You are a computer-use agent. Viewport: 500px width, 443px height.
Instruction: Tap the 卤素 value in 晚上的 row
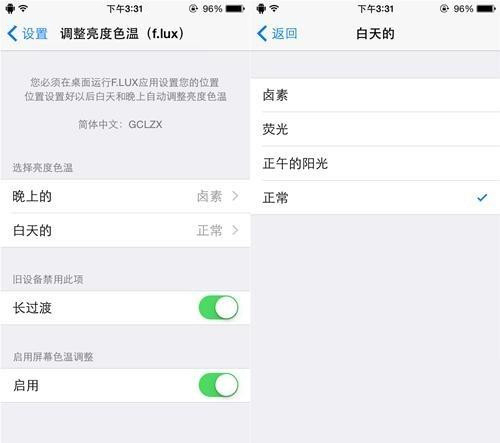pos(209,196)
